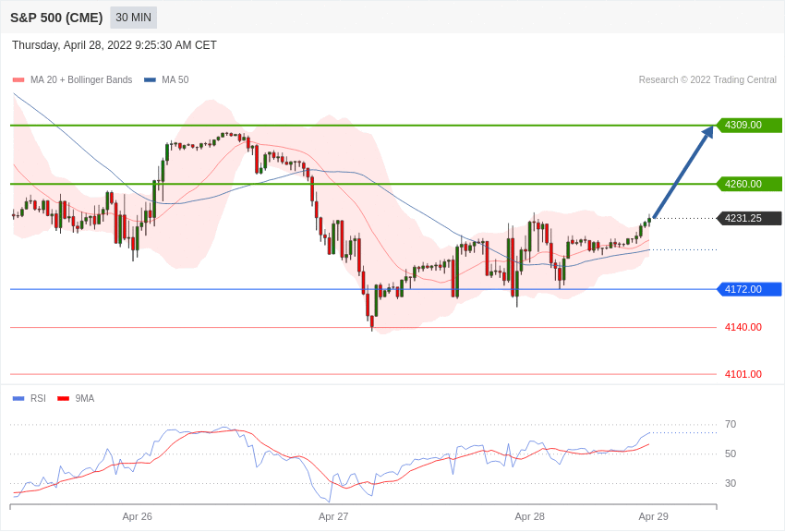Image resolution: width=785 pixels, height=532 pixels.
Task: Click the 4260.00 resistance price tag
Action: click(750, 184)
